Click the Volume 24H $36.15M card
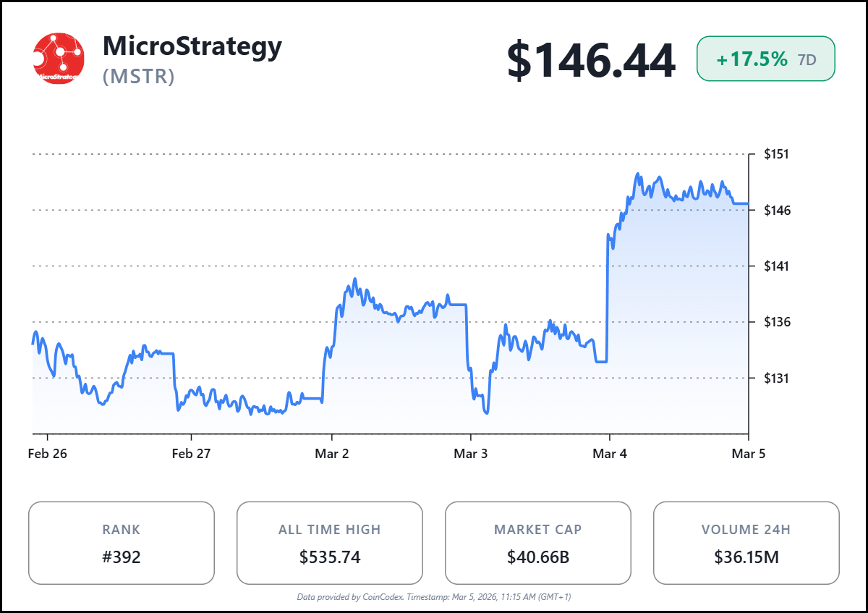Viewport: 868px width, 613px height. (x=746, y=543)
